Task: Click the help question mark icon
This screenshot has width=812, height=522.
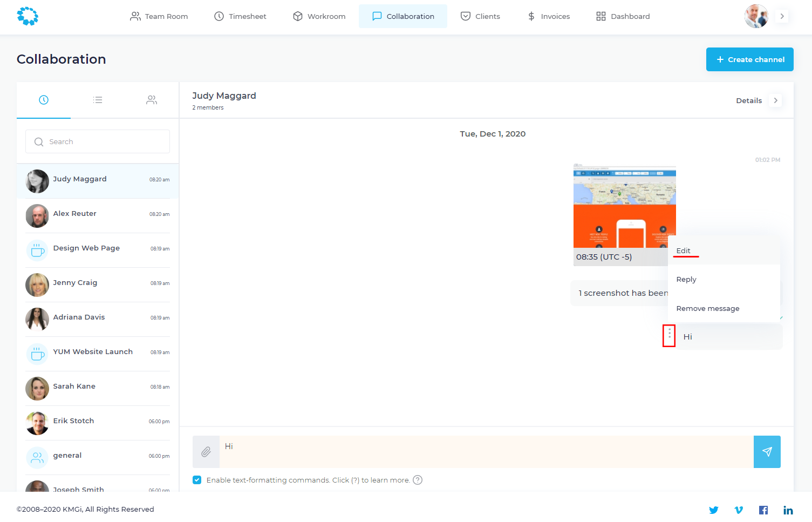Action: [418, 480]
